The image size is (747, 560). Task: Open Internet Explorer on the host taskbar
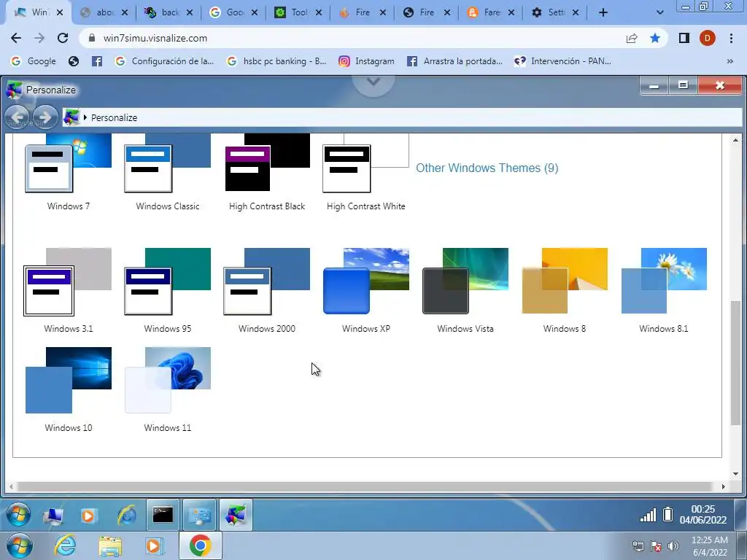65,545
